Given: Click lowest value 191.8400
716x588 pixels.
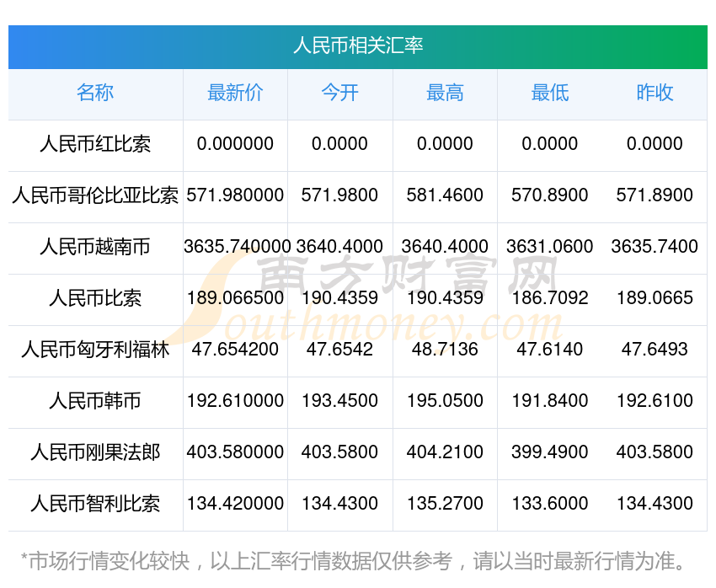Looking at the screenshot, I should click(550, 401).
